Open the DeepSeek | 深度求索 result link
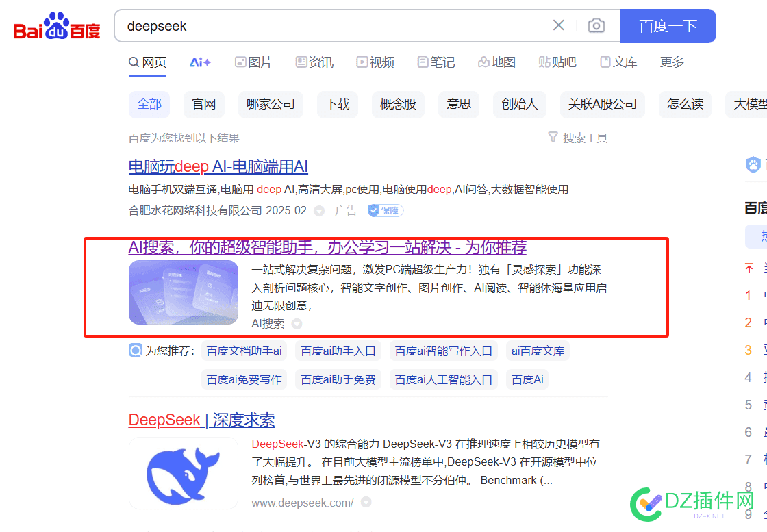The width and height of the screenshot is (767, 532). tap(201, 420)
